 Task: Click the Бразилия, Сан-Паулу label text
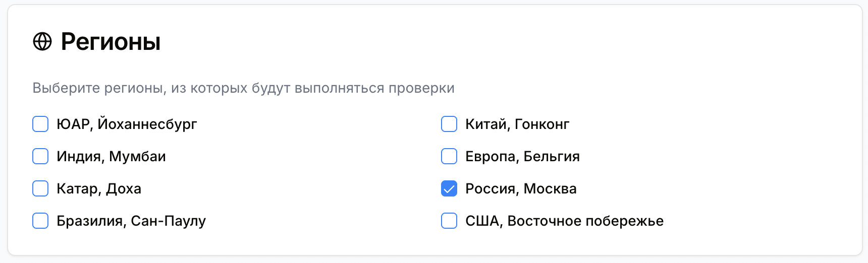[131, 221]
